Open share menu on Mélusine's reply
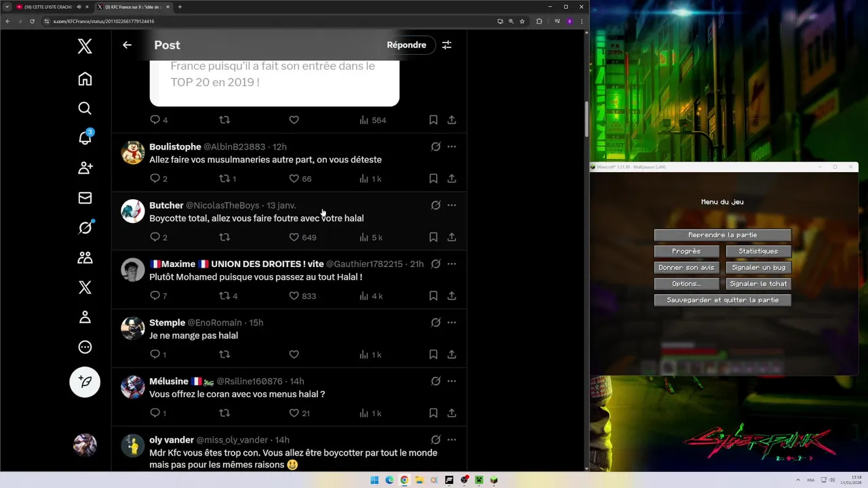The height and width of the screenshot is (488, 868). 452,413
